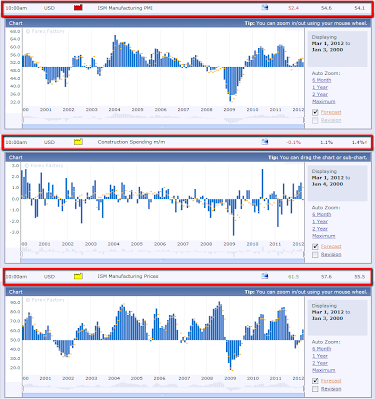The width and height of the screenshot is (375, 400).
Task: Enable Revision checkbox in Construction Spending chart
Action: click(315, 255)
